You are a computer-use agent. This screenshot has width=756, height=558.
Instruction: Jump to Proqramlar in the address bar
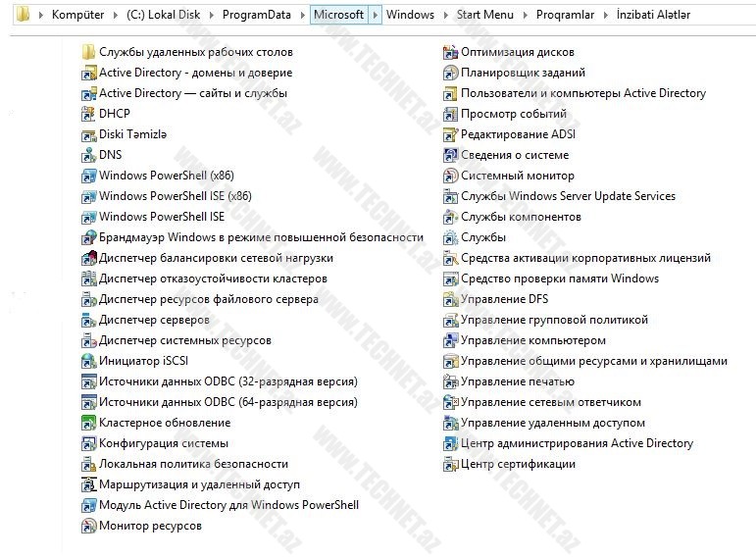pos(565,15)
